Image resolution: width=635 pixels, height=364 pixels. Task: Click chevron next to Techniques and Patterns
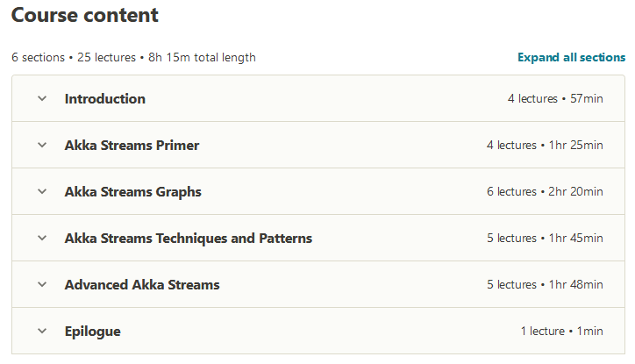point(41,238)
